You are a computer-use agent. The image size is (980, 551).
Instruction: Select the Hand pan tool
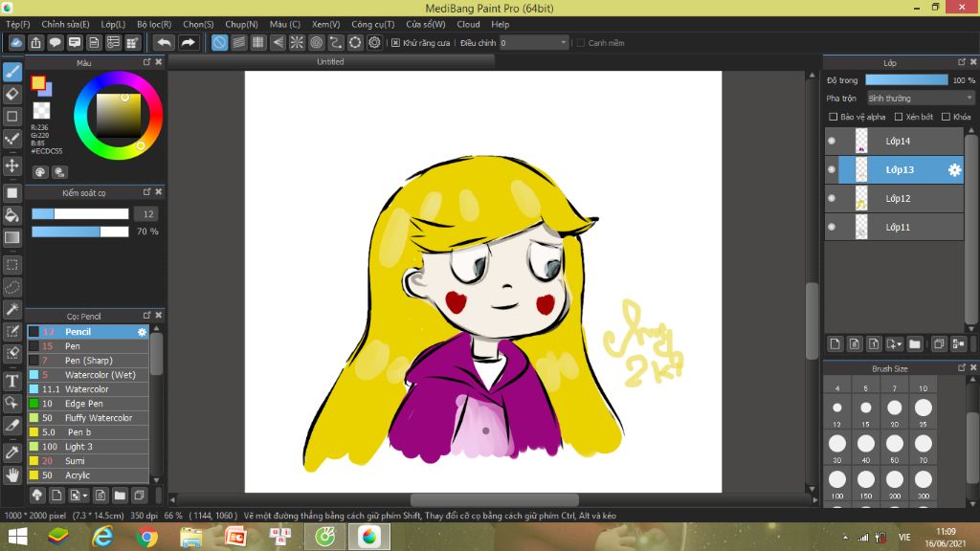[x=12, y=474]
